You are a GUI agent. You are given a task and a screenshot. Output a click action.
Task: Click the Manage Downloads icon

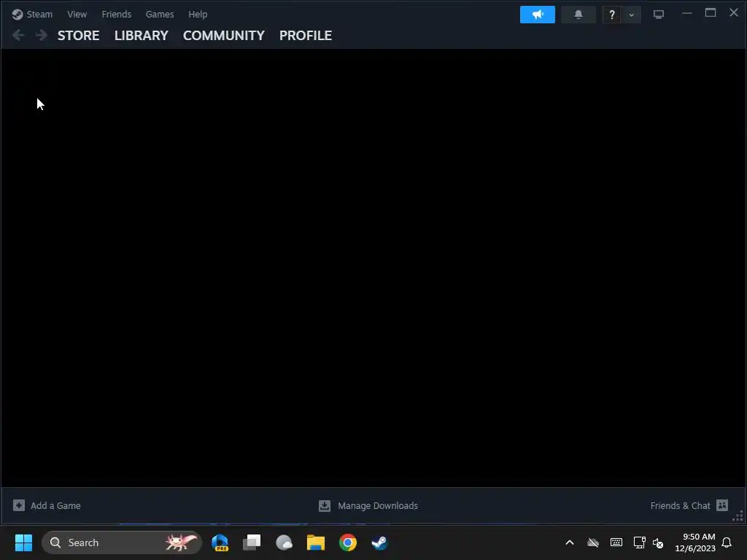coord(325,506)
